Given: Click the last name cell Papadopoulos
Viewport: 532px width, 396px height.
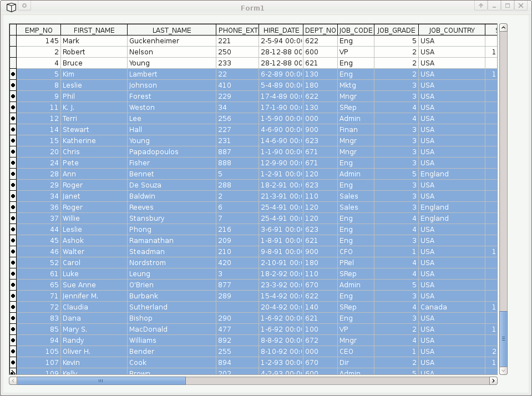Looking at the screenshot, I should 171,151.
